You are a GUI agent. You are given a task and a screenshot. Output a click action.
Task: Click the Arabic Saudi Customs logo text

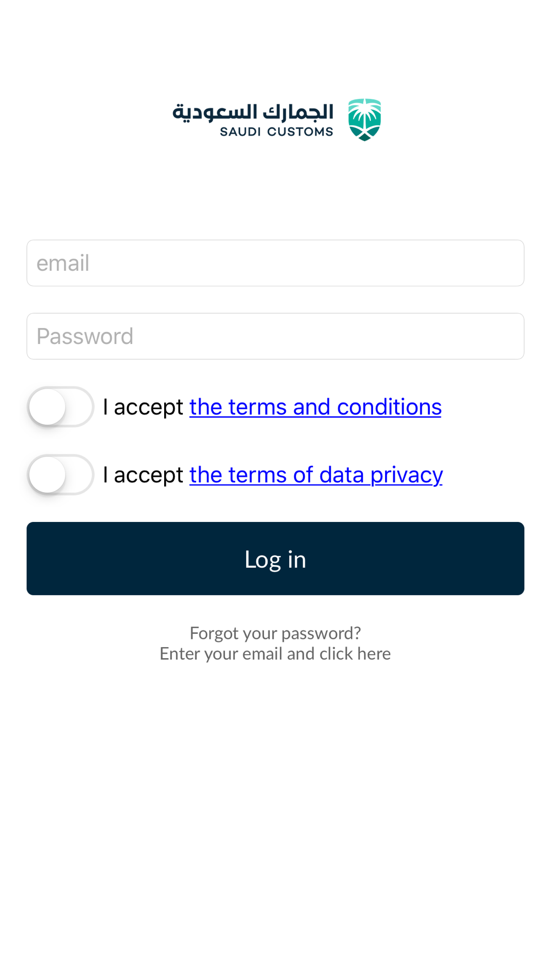pos(253,112)
